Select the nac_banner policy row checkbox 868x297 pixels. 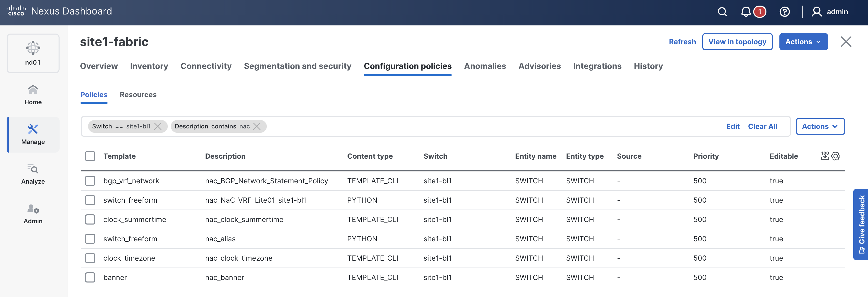click(x=90, y=277)
